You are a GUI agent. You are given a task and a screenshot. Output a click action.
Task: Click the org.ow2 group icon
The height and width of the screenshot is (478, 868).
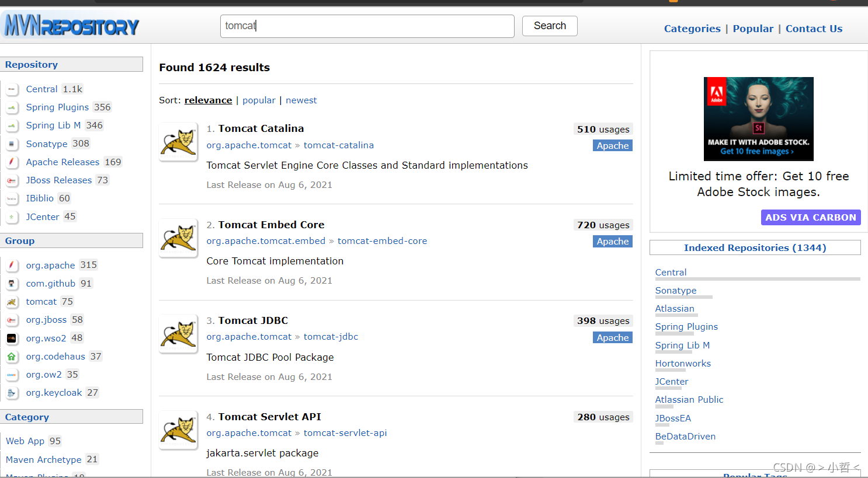point(12,375)
